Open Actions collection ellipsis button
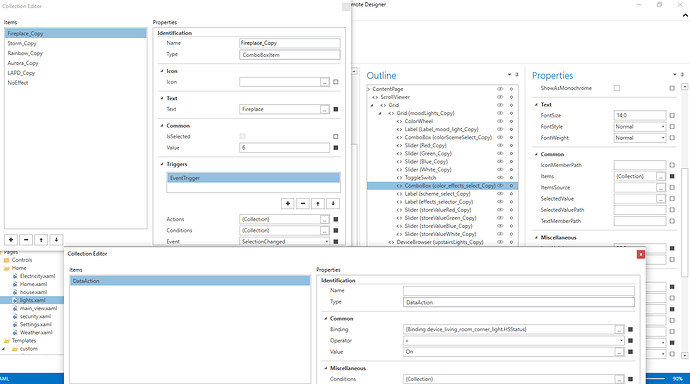 [x=325, y=219]
